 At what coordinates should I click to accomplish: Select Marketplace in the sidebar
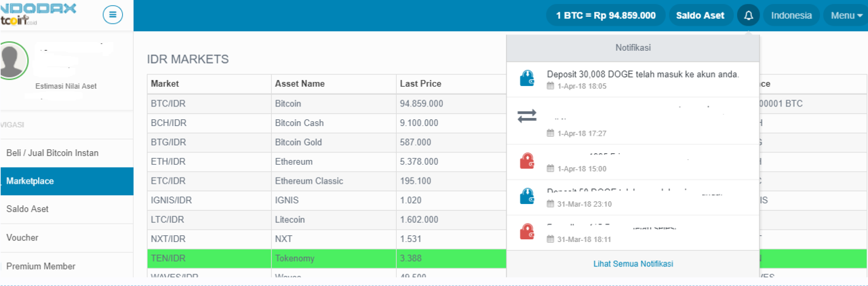coord(66,182)
